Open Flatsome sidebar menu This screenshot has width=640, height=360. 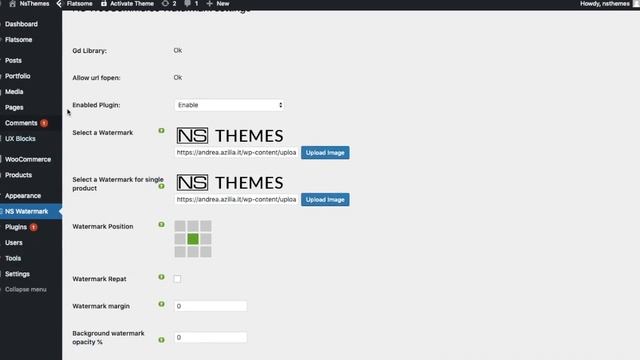click(19, 40)
